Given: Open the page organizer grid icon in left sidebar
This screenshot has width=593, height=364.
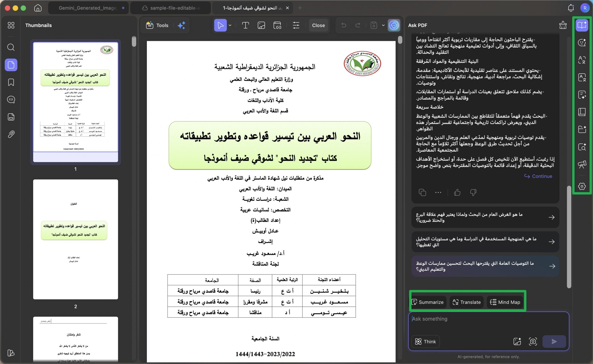Looking at the screenshot, I should point(11,25).
